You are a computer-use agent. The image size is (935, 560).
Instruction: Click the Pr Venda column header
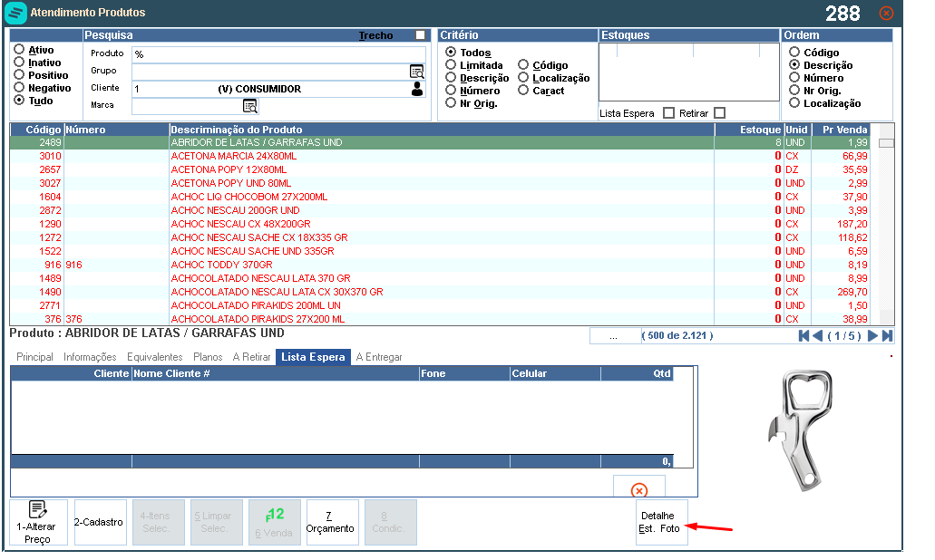(840, 130)
